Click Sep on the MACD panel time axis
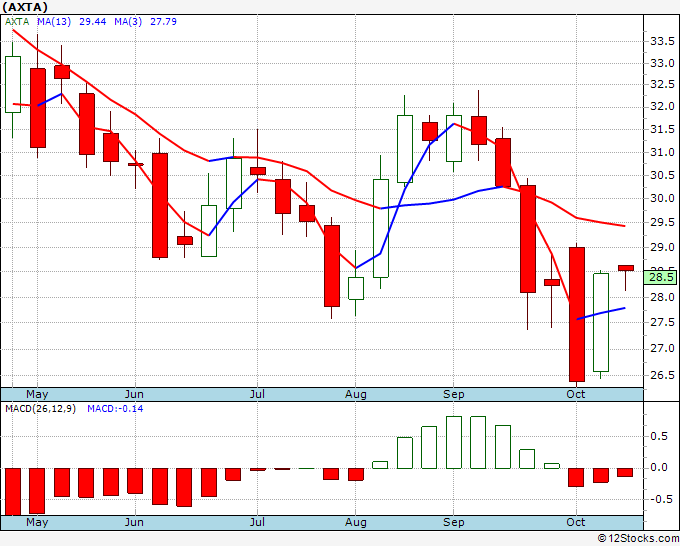Viewport: 680px width, 546px height. 454,522
